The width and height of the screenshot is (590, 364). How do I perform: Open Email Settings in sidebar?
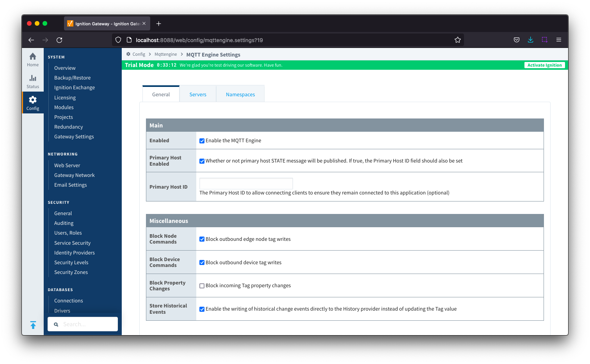click(x=70, y=185)
